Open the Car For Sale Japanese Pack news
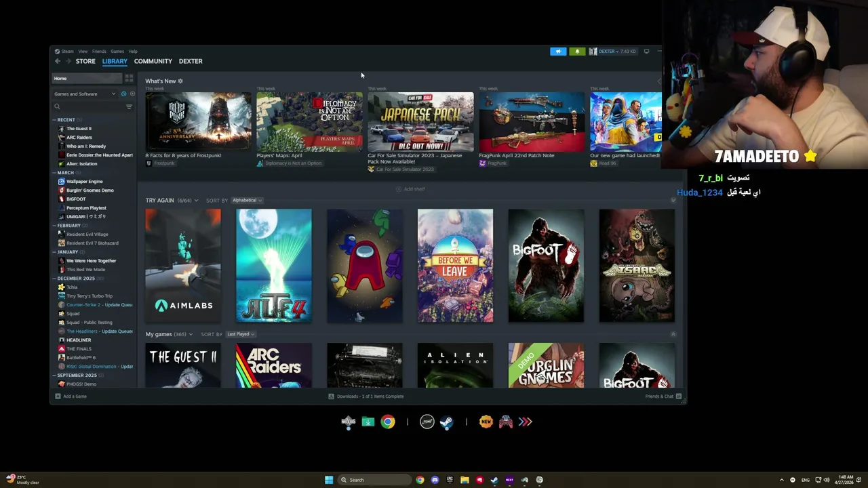This screenshot has height=488, width=868. click(420, 122)
